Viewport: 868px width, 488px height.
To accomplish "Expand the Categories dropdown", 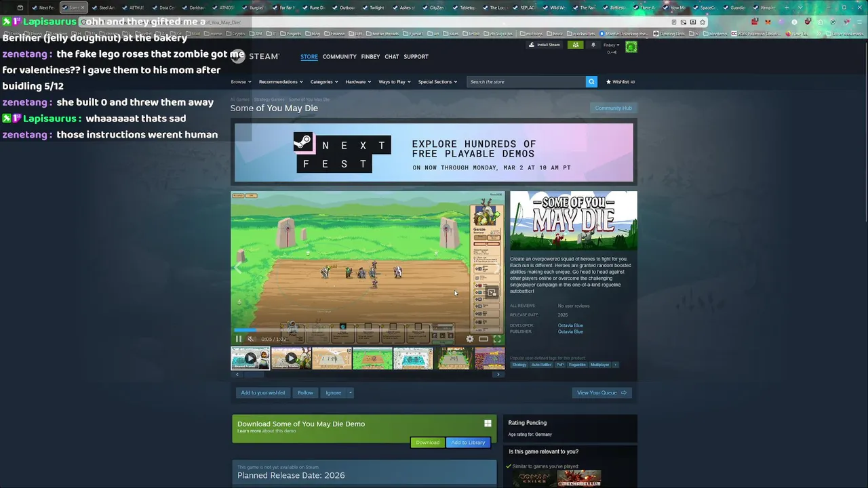I will coord(324,81).
